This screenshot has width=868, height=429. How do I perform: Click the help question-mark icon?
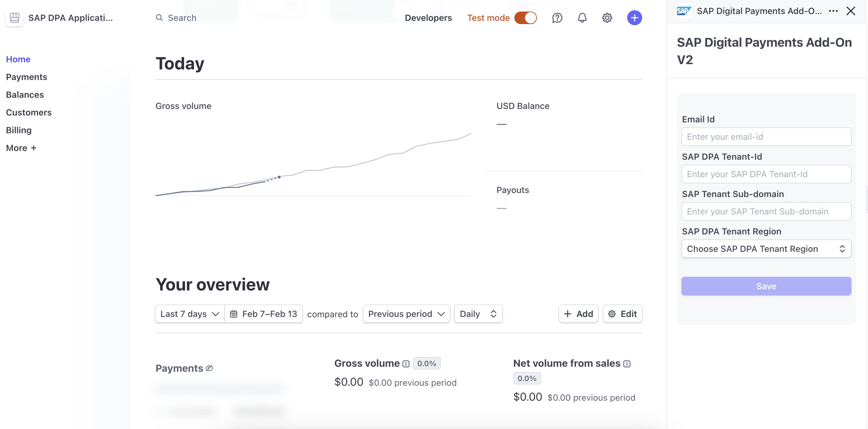557,17
